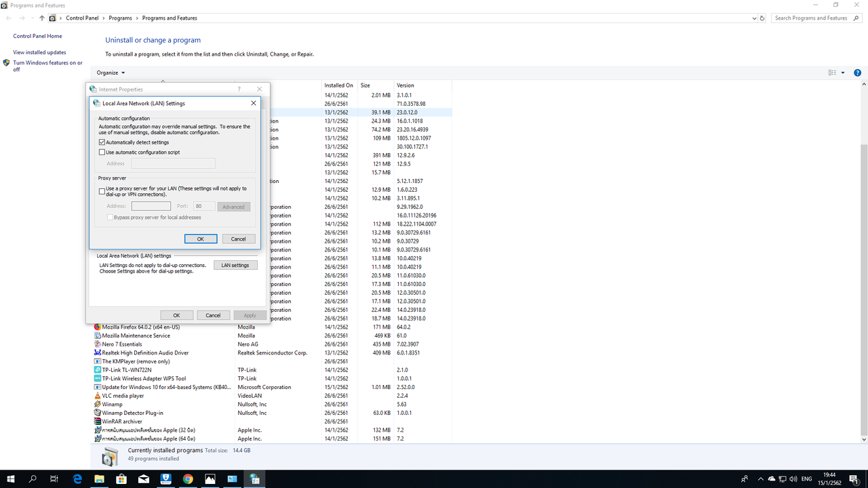The height and width of the screenshot is (488, 868).
Task: Click the blue Help question mark icon
Action: 857,73
